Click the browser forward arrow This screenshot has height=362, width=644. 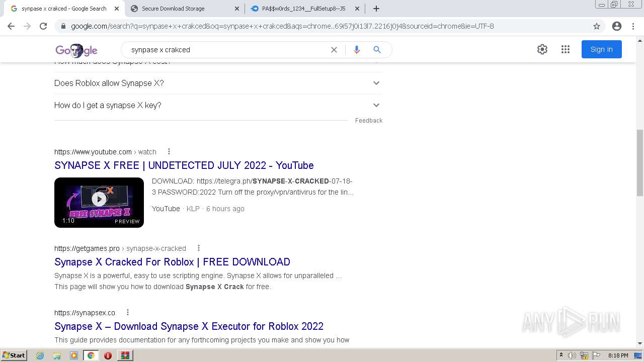click(x=27, y=26)
